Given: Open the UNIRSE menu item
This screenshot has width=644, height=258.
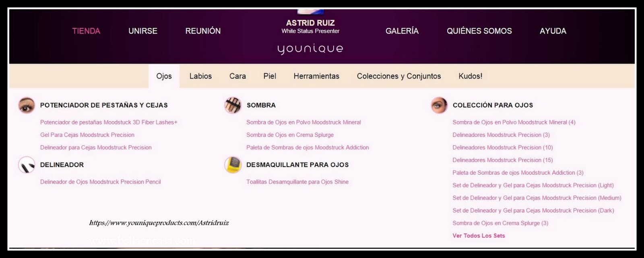Looking at the screenshot, I should [143, 31].
